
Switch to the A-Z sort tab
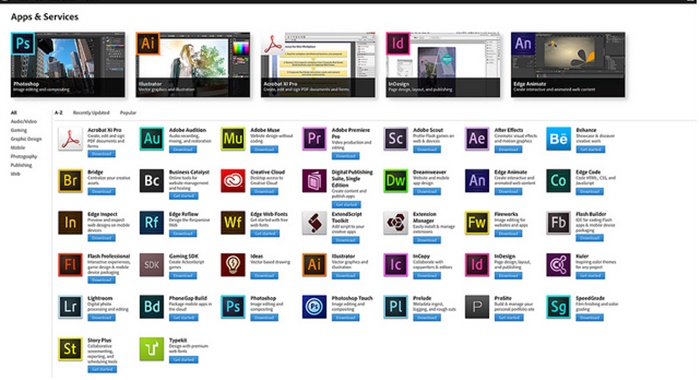(58, 113)
